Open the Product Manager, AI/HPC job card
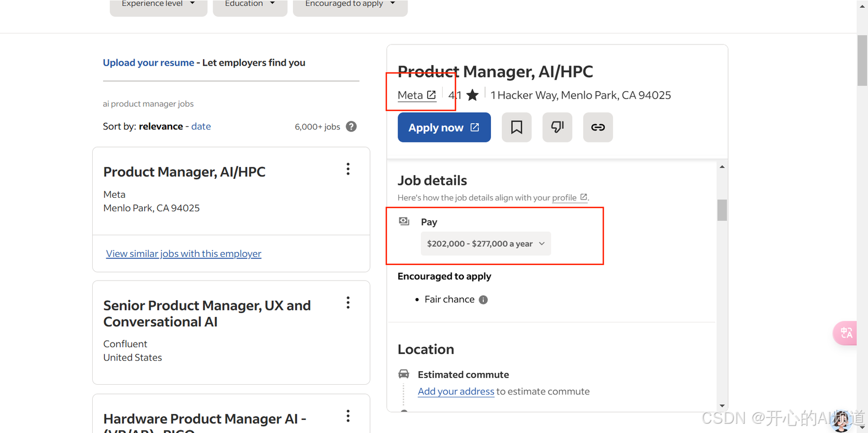The width and height of the screenshot is (868, 433). point(184,172)
